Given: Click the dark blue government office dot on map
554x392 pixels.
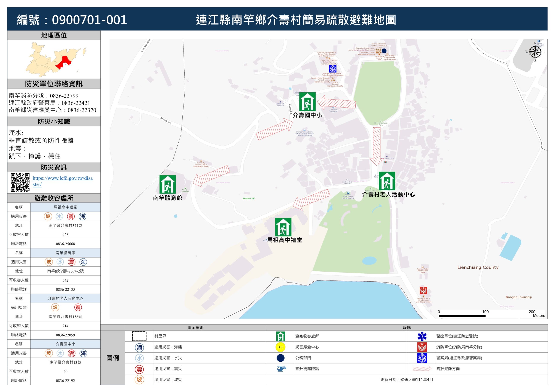Looking at the screenshot, I should click(x=384, y=51).
